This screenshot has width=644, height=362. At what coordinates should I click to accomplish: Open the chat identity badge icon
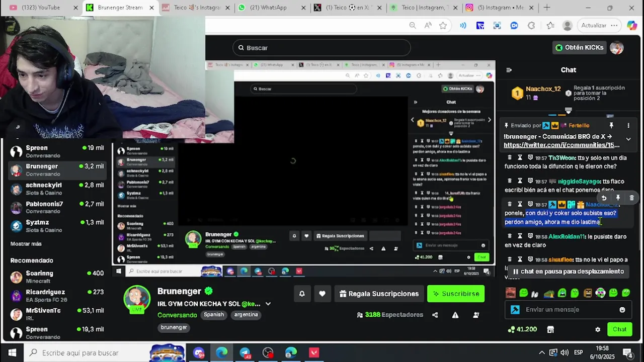[515, 310]
